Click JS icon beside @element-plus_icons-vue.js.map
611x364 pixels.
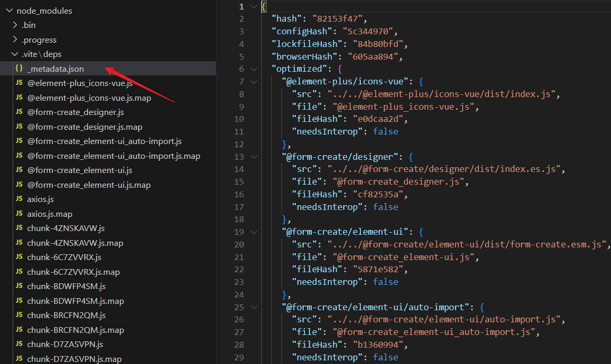[x=19, y=98]
